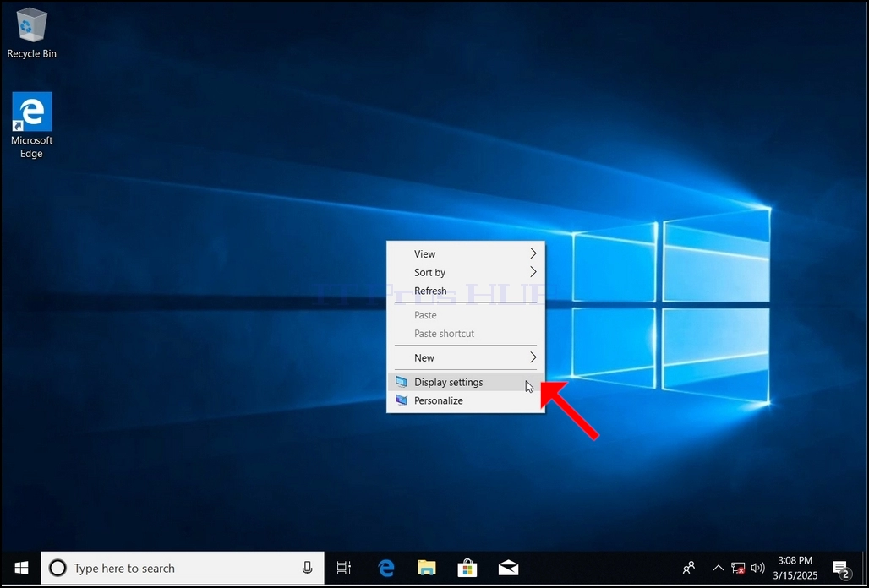Expand the New submenu

point(466,357)
